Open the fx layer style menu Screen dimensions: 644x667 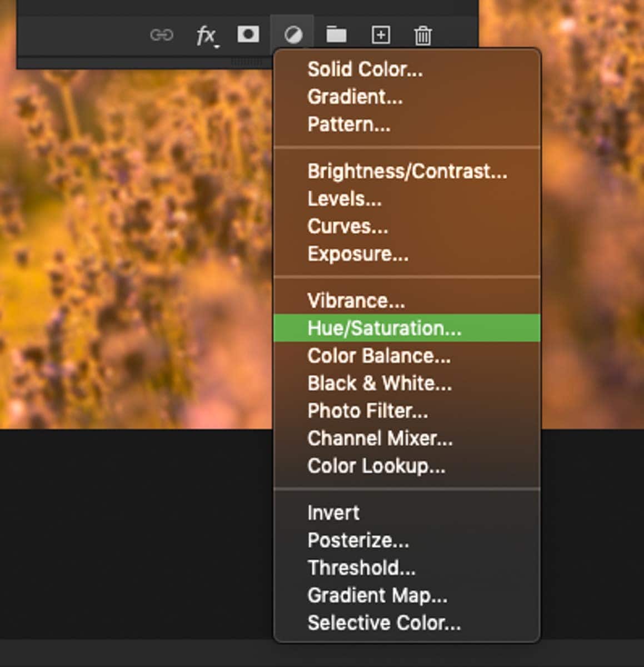207,36
